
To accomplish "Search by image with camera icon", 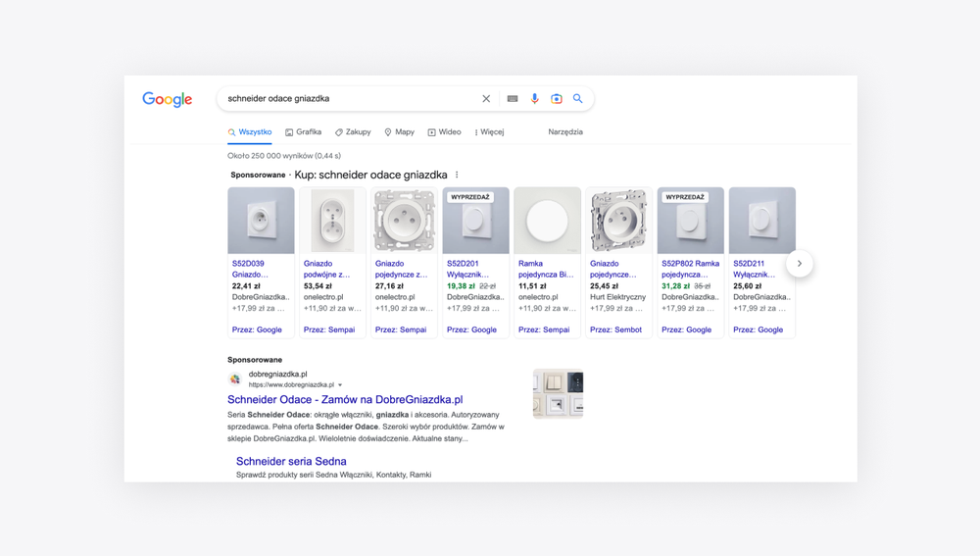I will pos(557,99).
